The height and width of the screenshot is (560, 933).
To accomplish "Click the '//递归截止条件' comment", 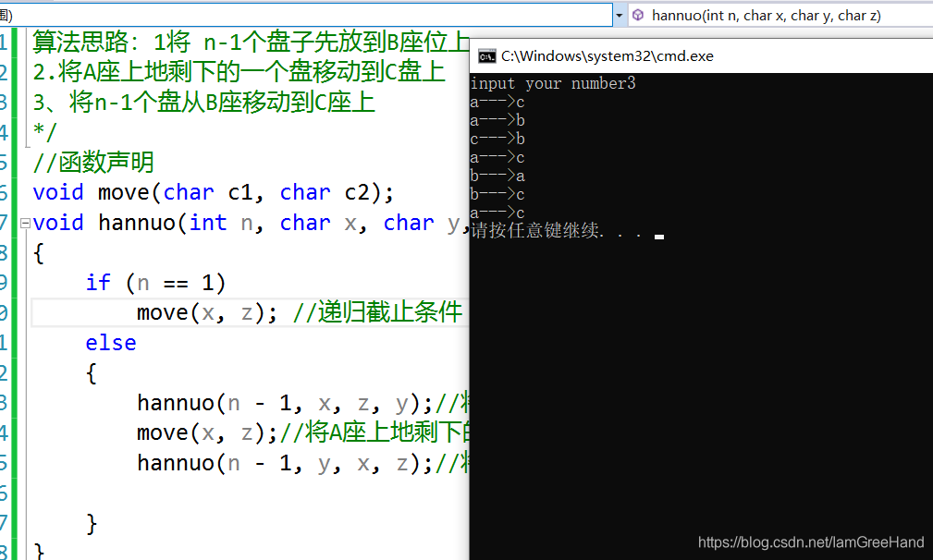I will [377, 312].
